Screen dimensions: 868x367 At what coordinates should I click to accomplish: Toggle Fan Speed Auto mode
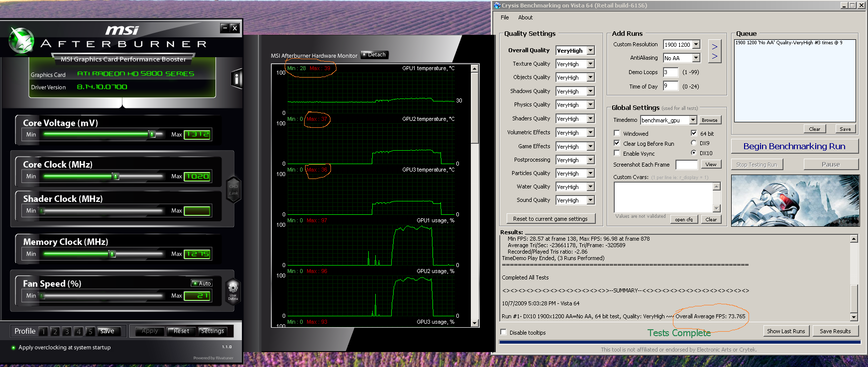[202, 283]
